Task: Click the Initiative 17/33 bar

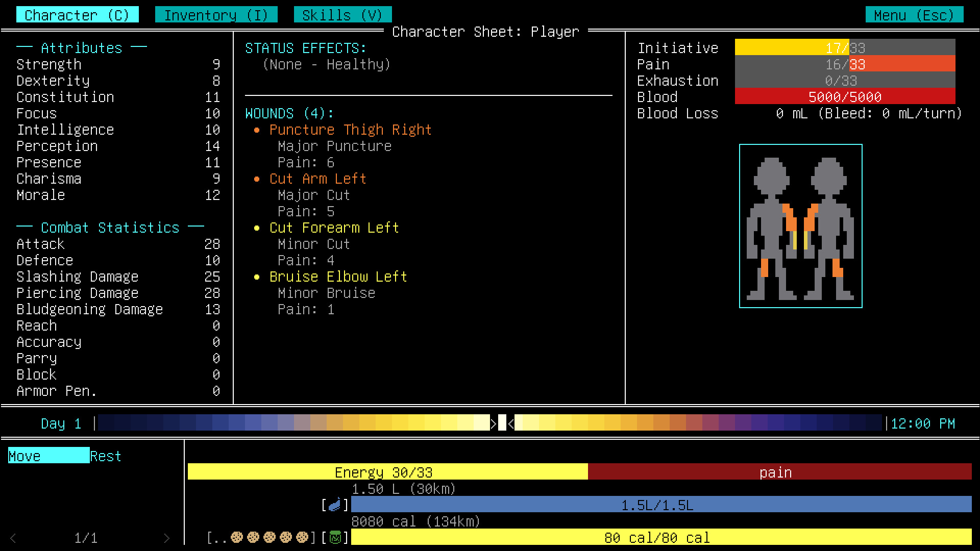Action: pyautogui.click(x=845, y=47)
